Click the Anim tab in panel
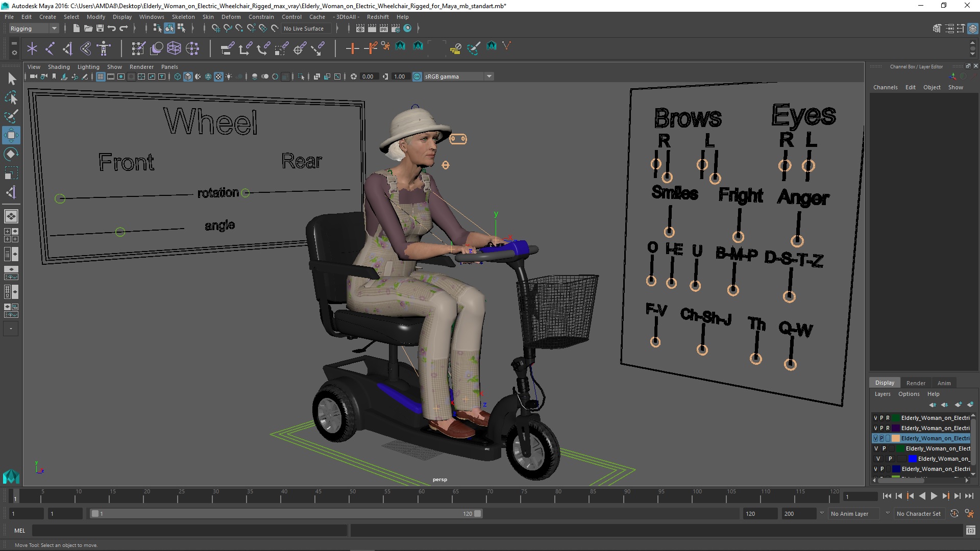980x551 pixels. [x=944, y=382]
